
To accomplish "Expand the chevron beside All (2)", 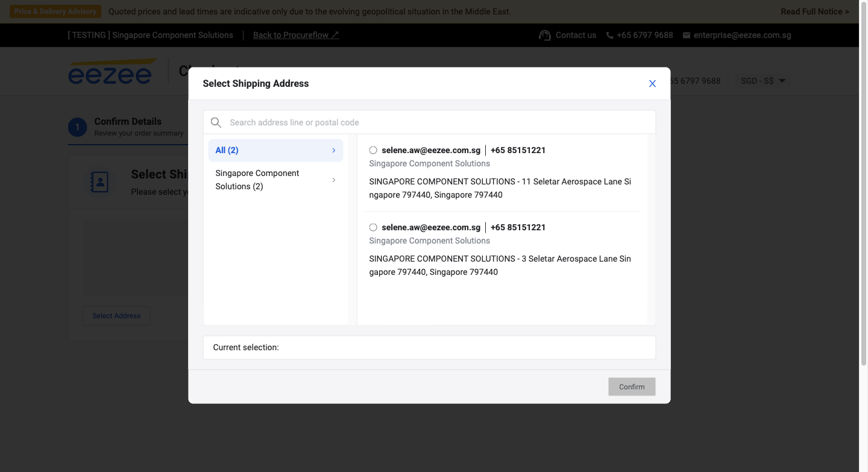I will (334, 150).
